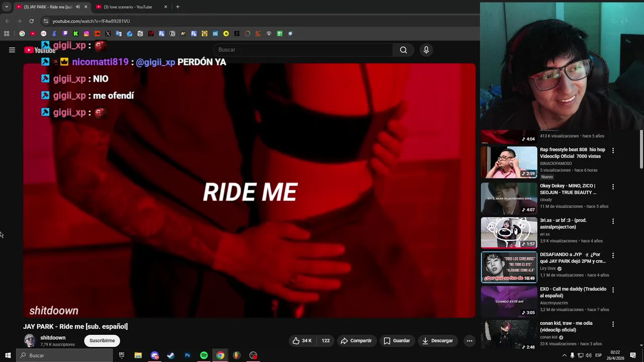Open the Instagram bookmark
Image resolution: width=644 pixels, height=362 pixels.
[87, 34]
